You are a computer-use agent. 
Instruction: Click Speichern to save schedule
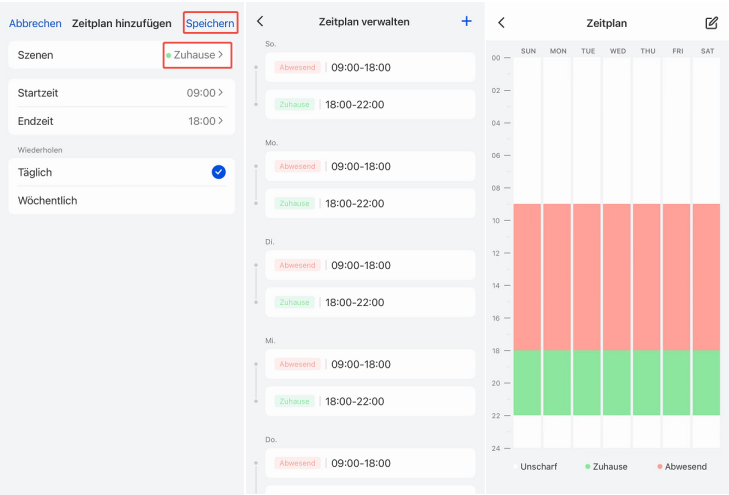pyautogui.click(x=210, y=23)
